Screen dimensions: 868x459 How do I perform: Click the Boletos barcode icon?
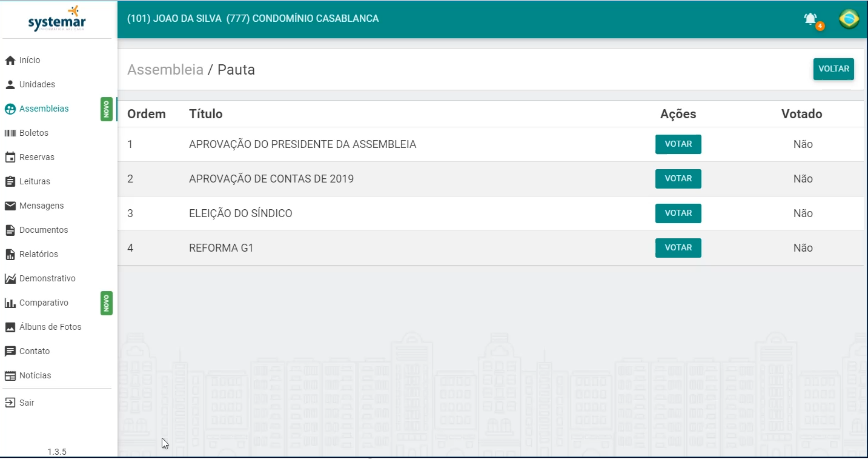pyautogui.click(x=10, y=133)
